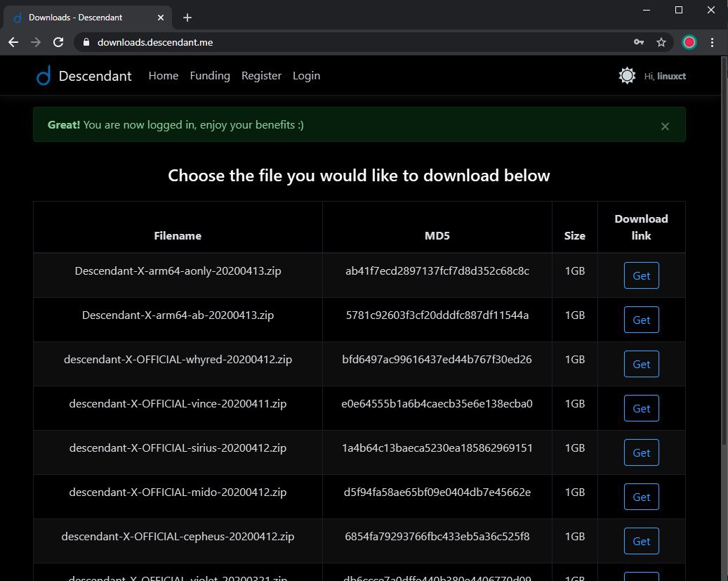This screenshot has width=728, height=581.
Task: Go back to the previous page
Action: click(x=13, y=42)
